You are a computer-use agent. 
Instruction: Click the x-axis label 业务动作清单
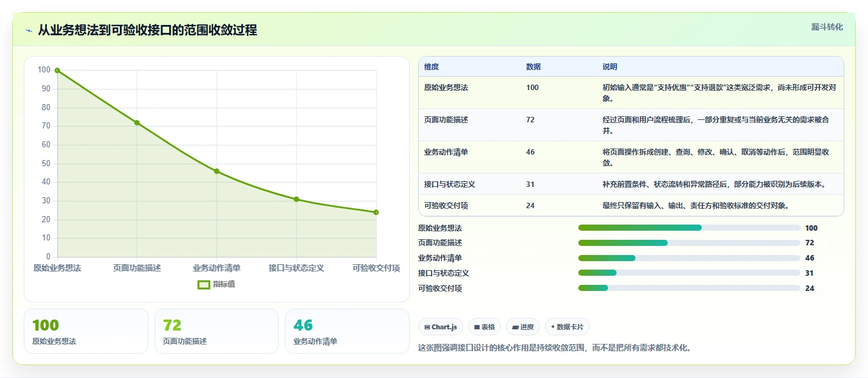pos(217,268)
